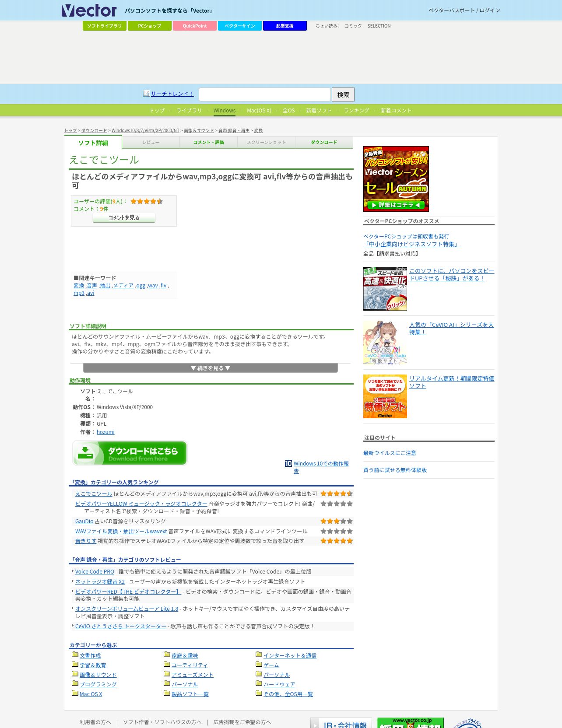562x728 pixels.
Task: Click the user rating stars
Action: [x=147, y=201]
